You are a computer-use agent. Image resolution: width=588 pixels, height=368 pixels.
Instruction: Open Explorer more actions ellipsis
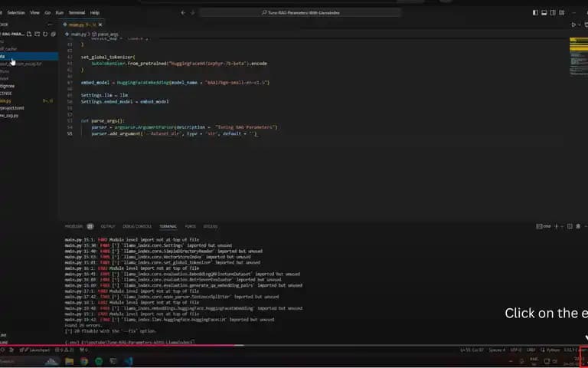click(x=50, y=25)
